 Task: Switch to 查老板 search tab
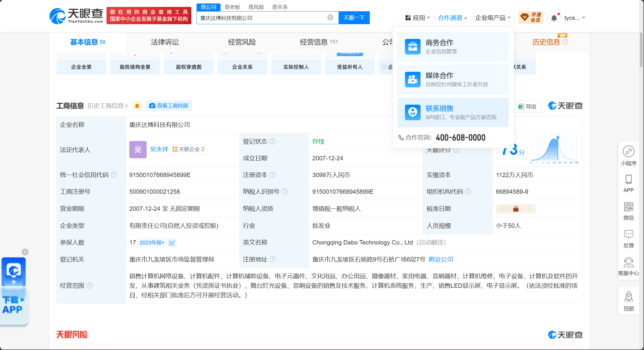232,7
